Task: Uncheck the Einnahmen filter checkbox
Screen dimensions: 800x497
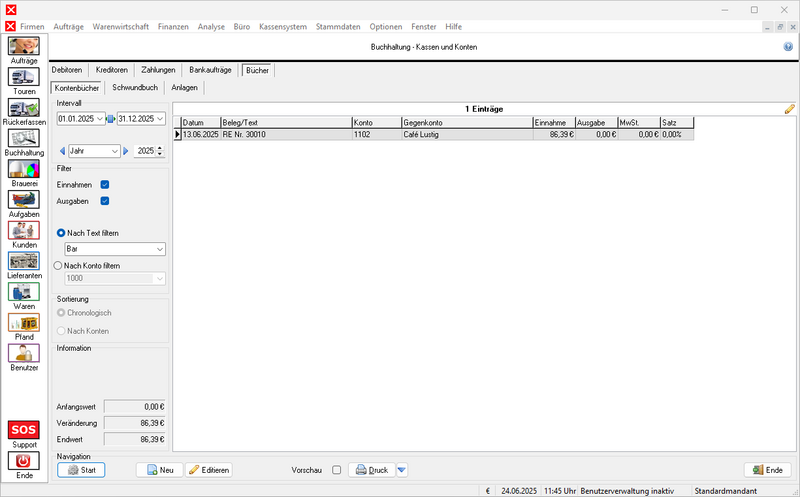Action: click(x=105, y=185)
